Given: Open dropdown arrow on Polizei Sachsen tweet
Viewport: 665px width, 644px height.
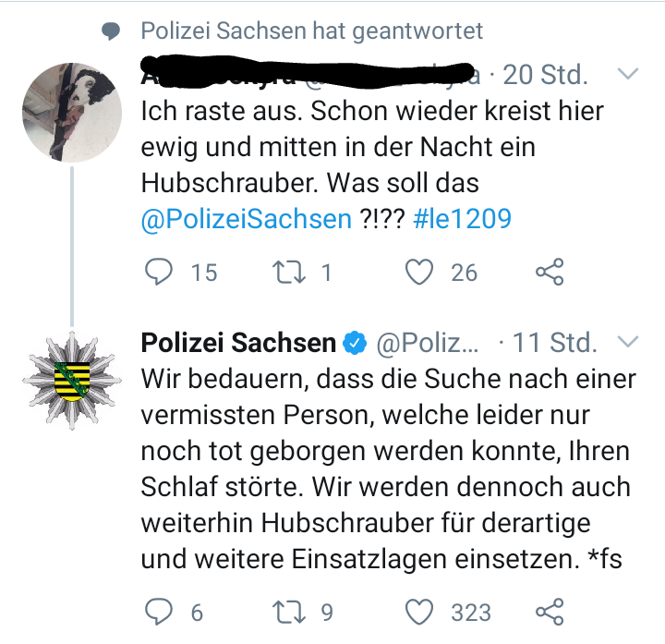Looking at the screenshot, I should click(x=627, y=343).
